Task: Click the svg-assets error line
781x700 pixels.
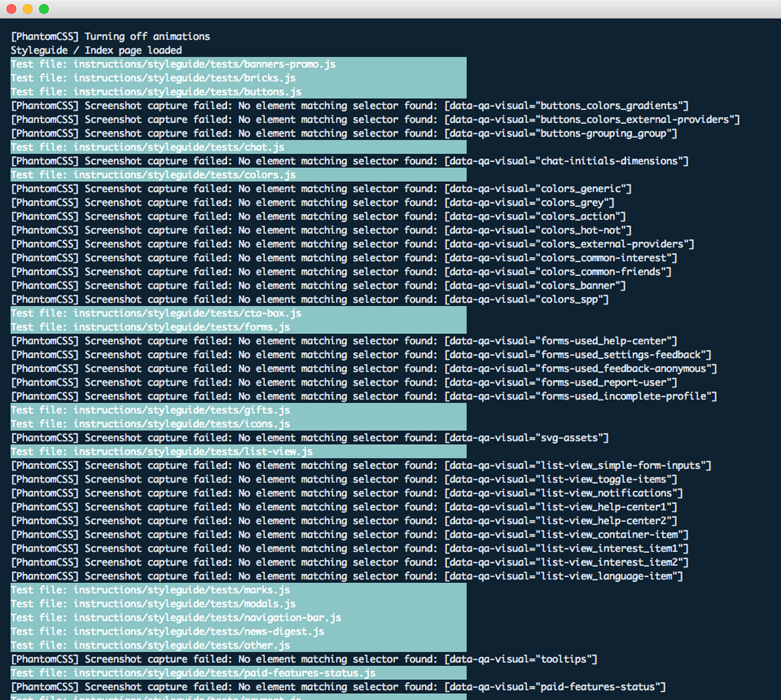Action: coord(310,438)
